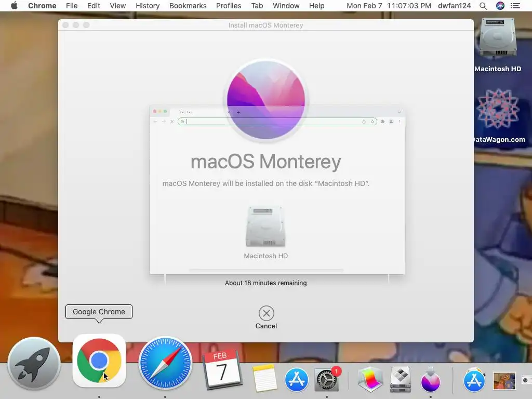This screenshot has width=532, height=399.
Task: Click the share page icon in address bar
Action: point(364,122)
